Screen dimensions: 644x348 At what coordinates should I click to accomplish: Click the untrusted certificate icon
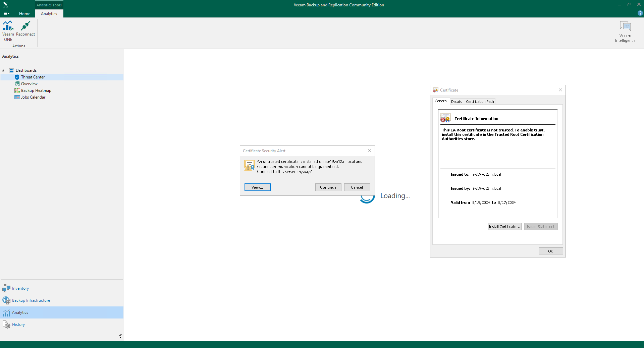(446, 118)
